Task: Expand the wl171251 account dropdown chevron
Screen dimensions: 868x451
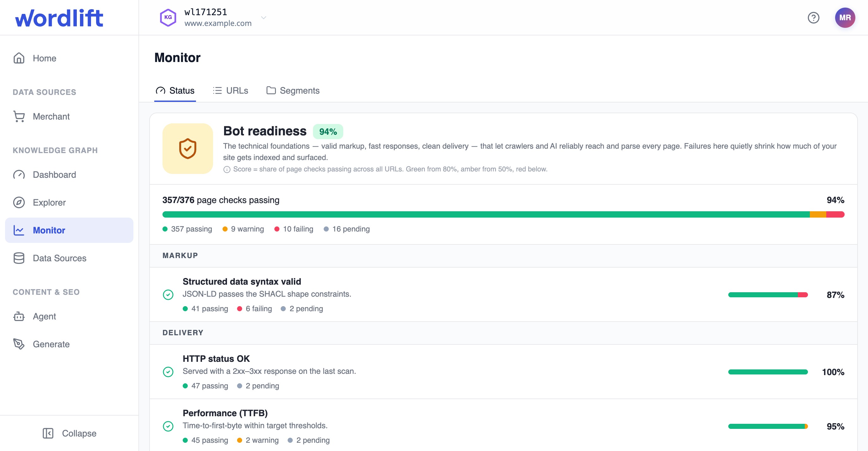Action: (264, 17)
